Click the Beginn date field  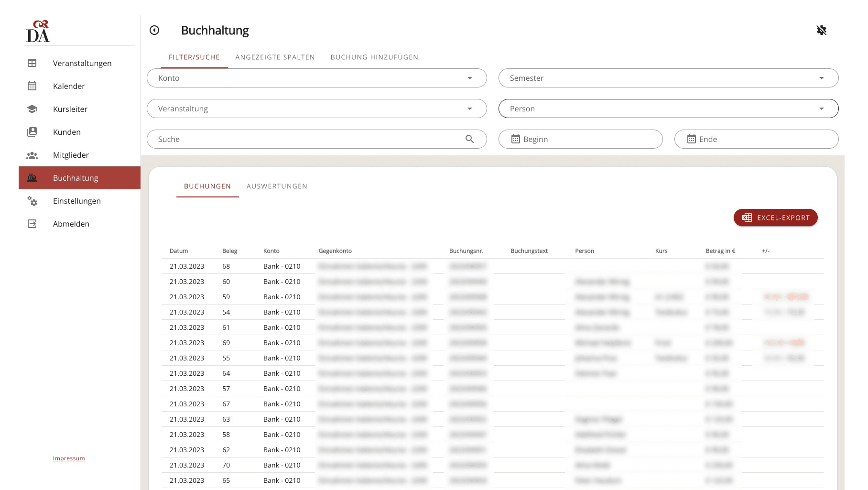point(580,139)
